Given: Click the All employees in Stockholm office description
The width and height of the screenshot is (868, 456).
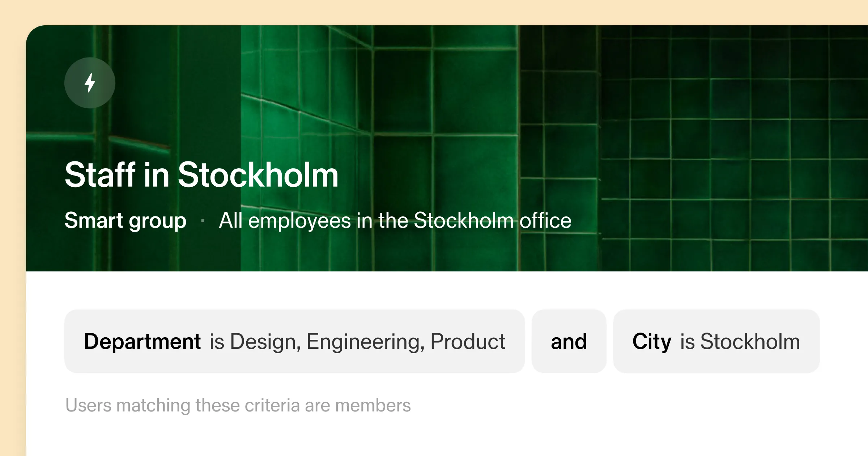Looking at the screenshot, I should click(x=395, y=220).
